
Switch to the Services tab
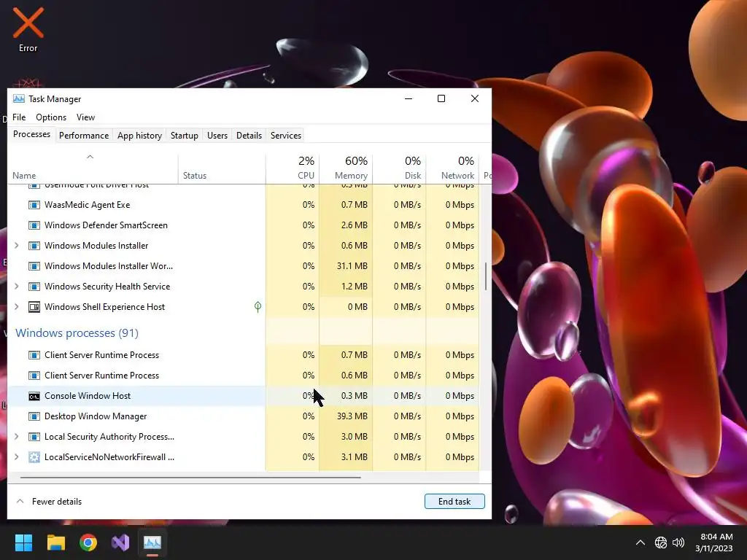[286, 136]
